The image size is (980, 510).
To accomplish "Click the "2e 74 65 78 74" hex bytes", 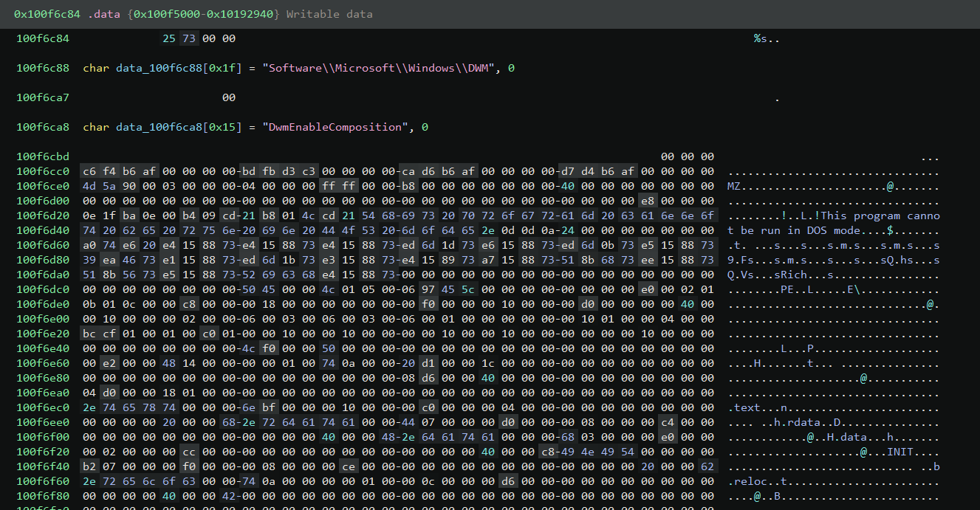I will click(129, 407).
